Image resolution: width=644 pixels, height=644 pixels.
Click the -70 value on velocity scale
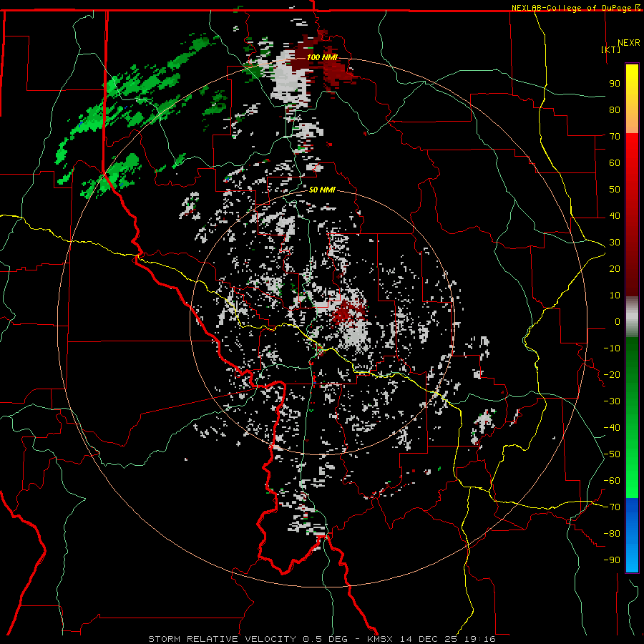pyautogui.click(x=612, y=507)
